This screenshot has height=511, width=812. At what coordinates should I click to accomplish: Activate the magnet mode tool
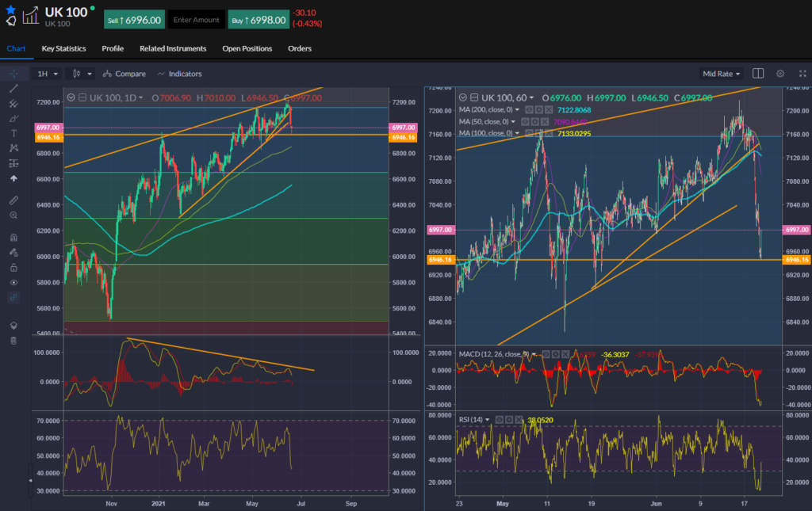pyautogui.click(x=13, y=238)
